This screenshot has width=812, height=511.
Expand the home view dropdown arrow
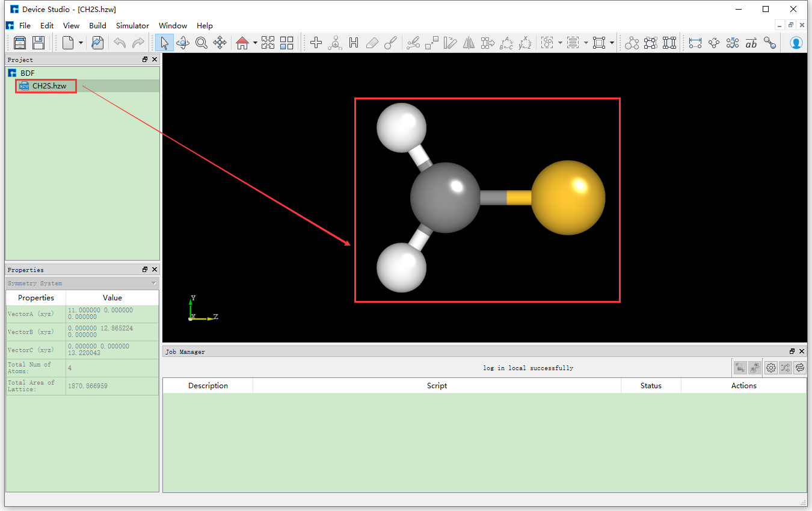(x=255, y=43)
